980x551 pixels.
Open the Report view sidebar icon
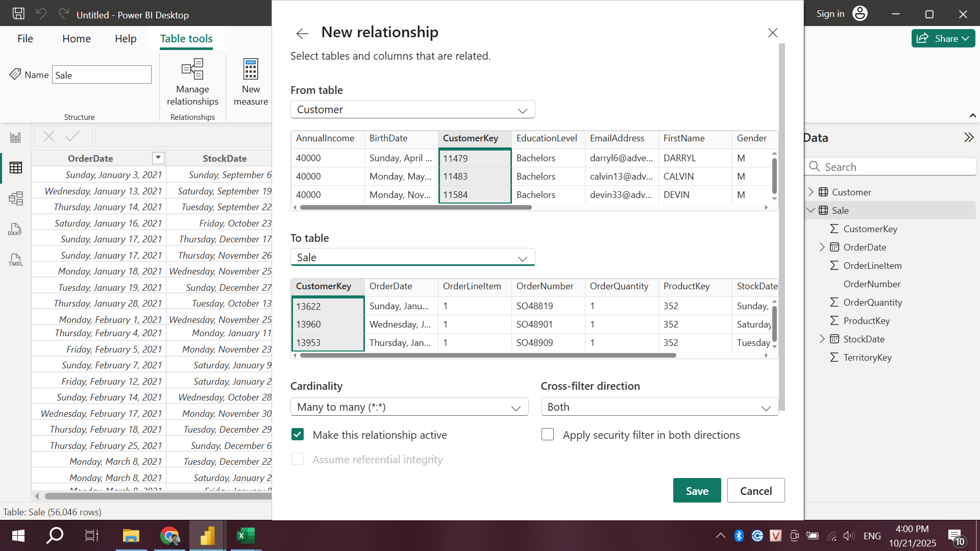point(16,137)
